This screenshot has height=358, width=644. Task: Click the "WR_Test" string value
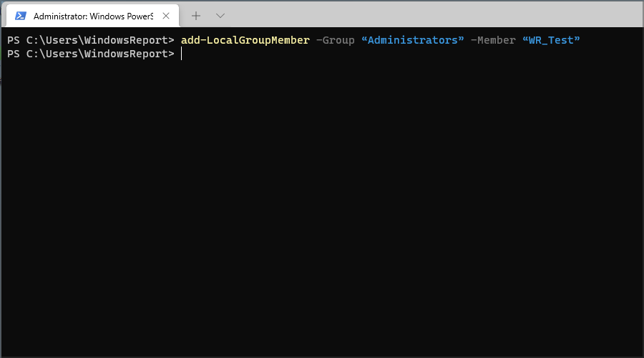(551, 40)
